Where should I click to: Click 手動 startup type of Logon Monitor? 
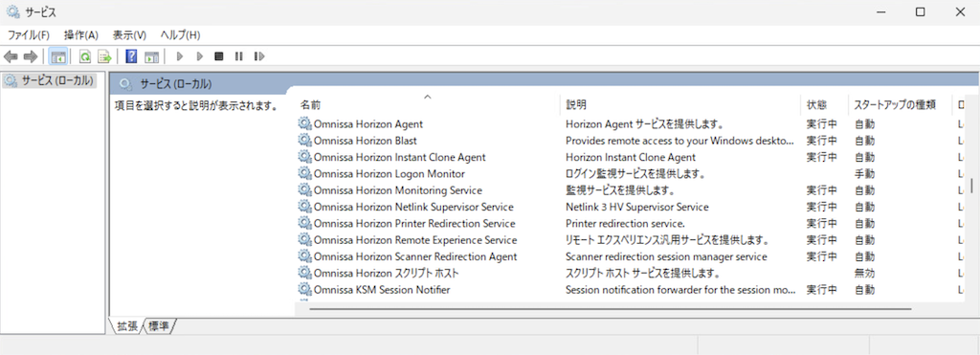(x=864, y=174)
